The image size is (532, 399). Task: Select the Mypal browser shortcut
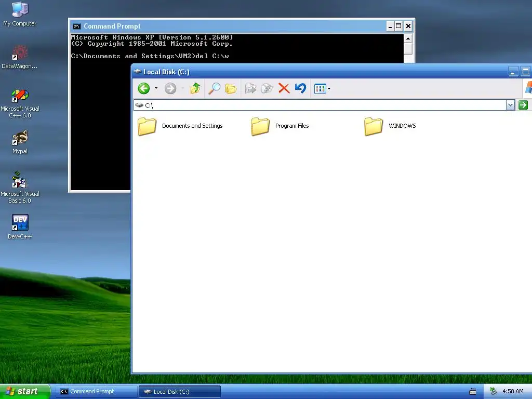[20, 142]
